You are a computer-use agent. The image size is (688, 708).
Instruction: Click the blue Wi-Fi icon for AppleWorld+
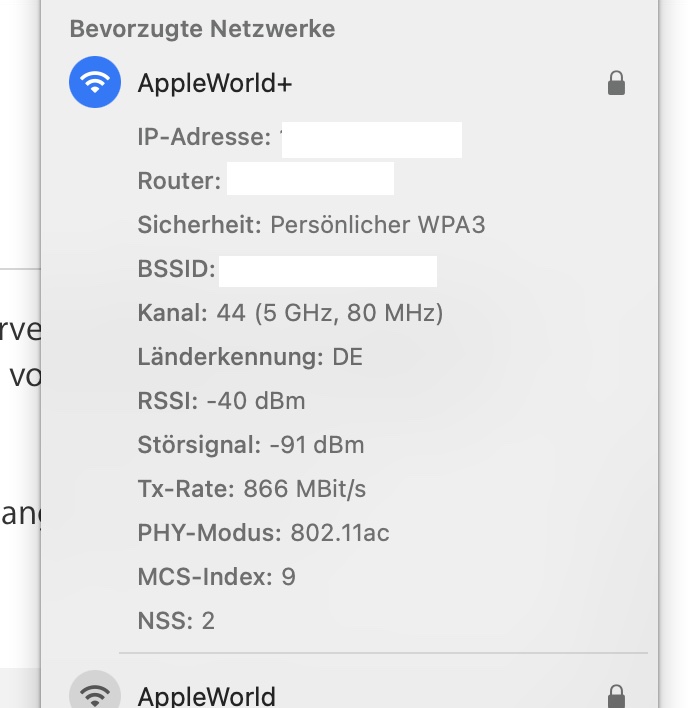tap(95, 82)
